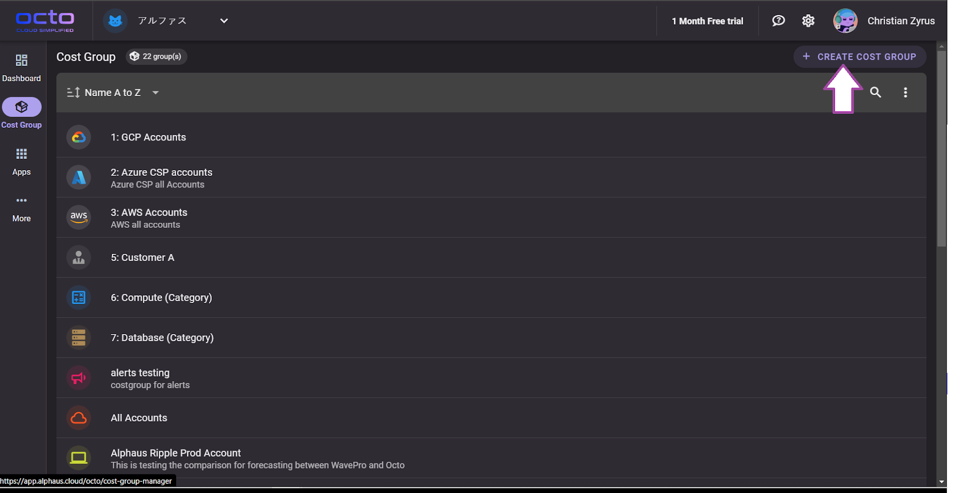Click the page vertical scrollbar thumb
980x493 pixels.
[x=942, y=148]
